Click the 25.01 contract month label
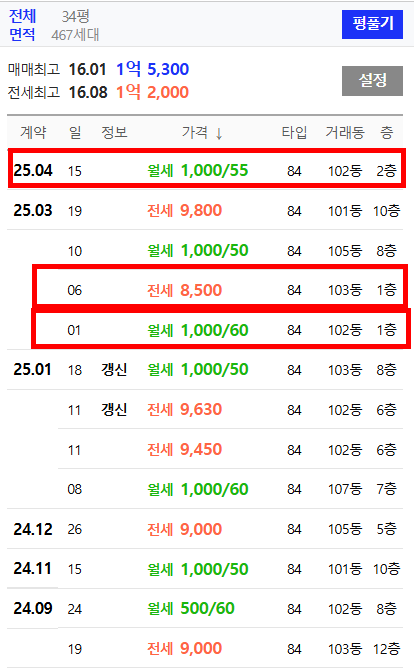 point(32,370)
